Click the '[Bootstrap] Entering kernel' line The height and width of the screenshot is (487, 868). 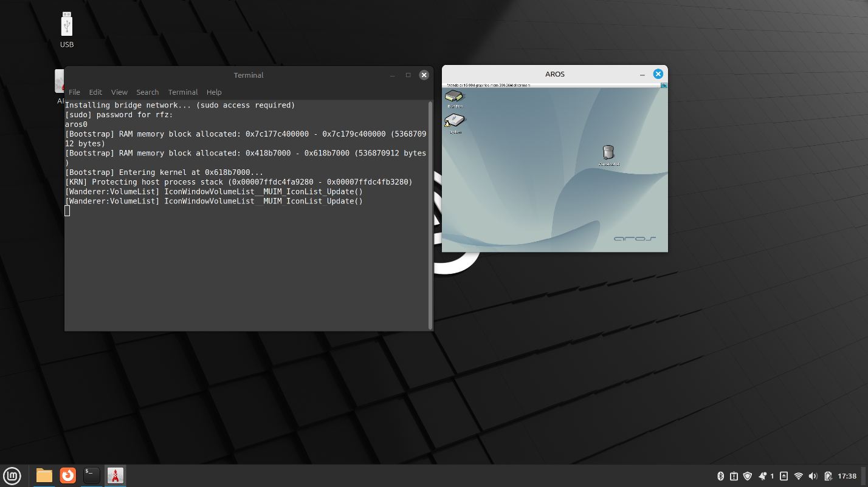tap(164, 172)
